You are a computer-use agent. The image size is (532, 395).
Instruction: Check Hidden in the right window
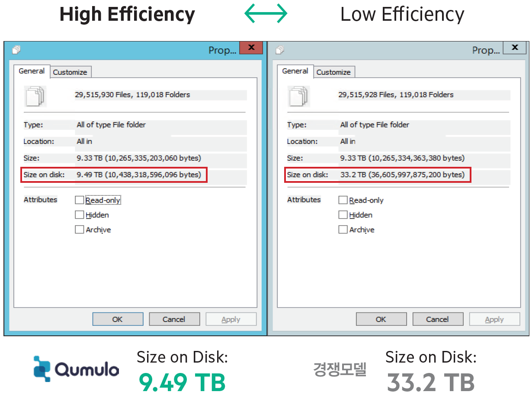pyautogui.click(x=343, y=215)
